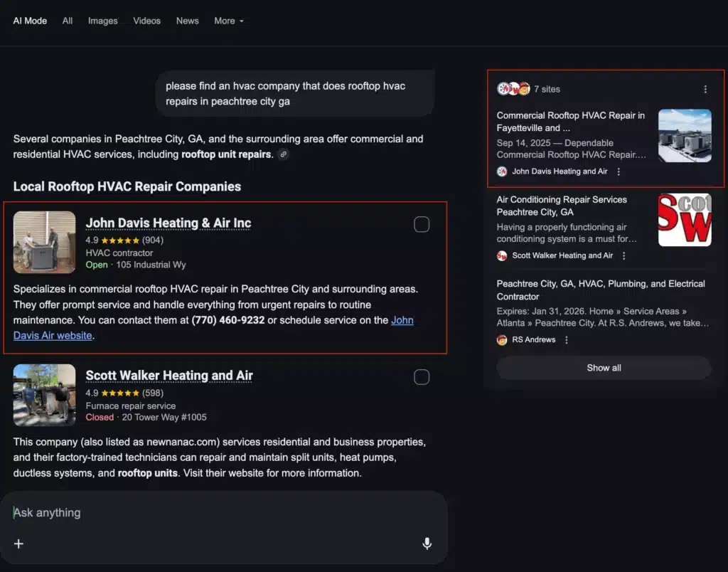Open the John Davis Air website link
The width and height of the screenshot is (728, 572).
coord(402,320)
